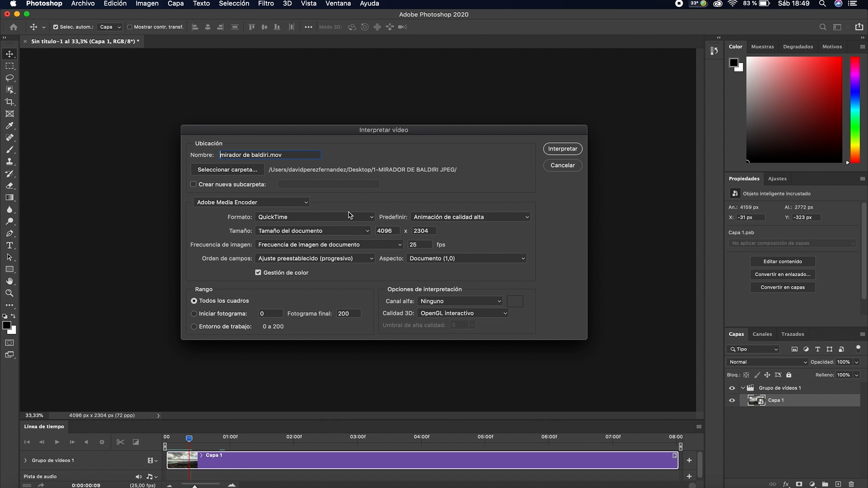
Task: Select the Move tool
Action: coord(9,53)
